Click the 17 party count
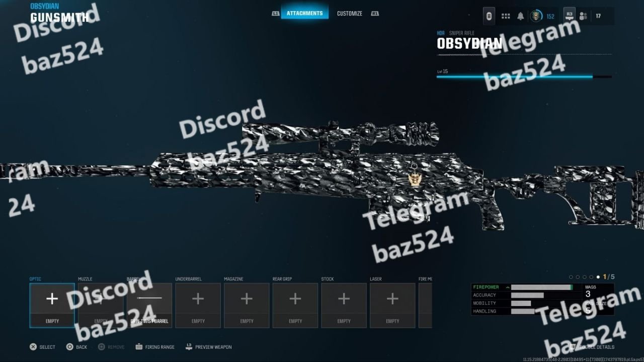 598,16
